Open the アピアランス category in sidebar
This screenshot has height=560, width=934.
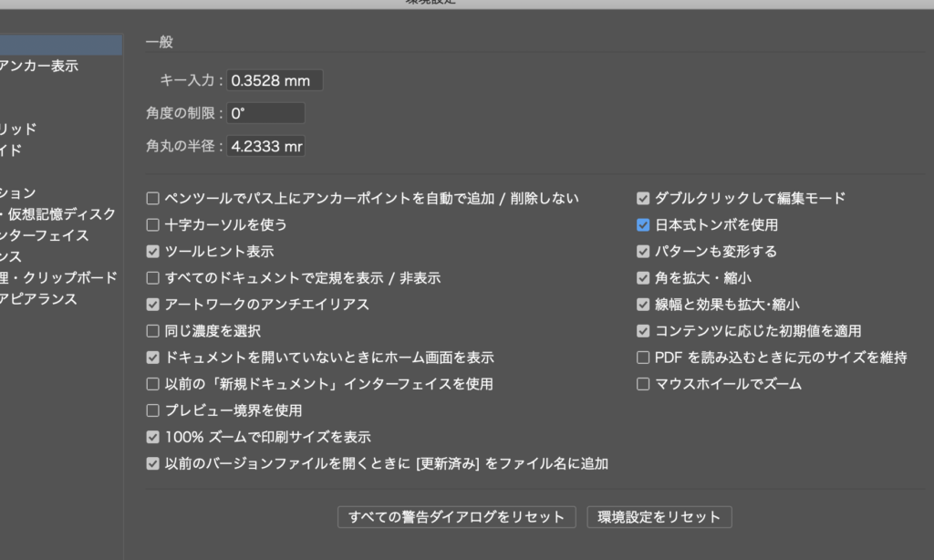click(40, 299)
